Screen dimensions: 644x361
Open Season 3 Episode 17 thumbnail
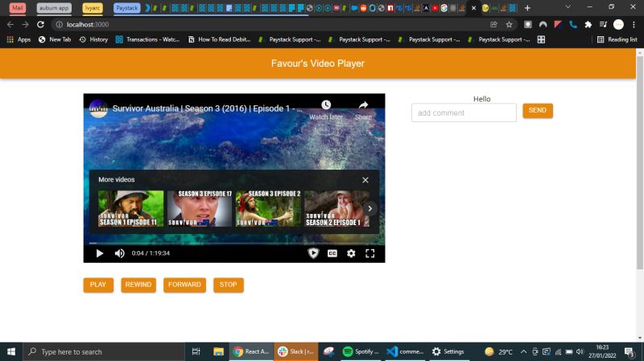[200, 208]
